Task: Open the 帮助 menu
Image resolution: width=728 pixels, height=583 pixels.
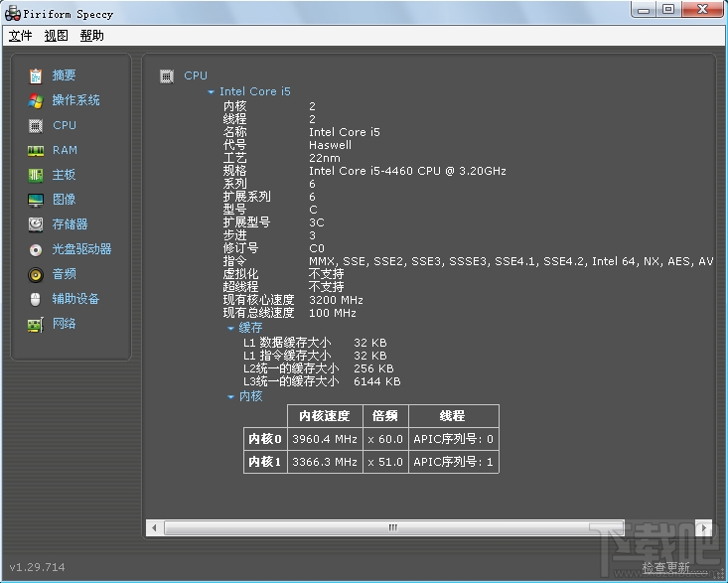Action: [92, 36]
